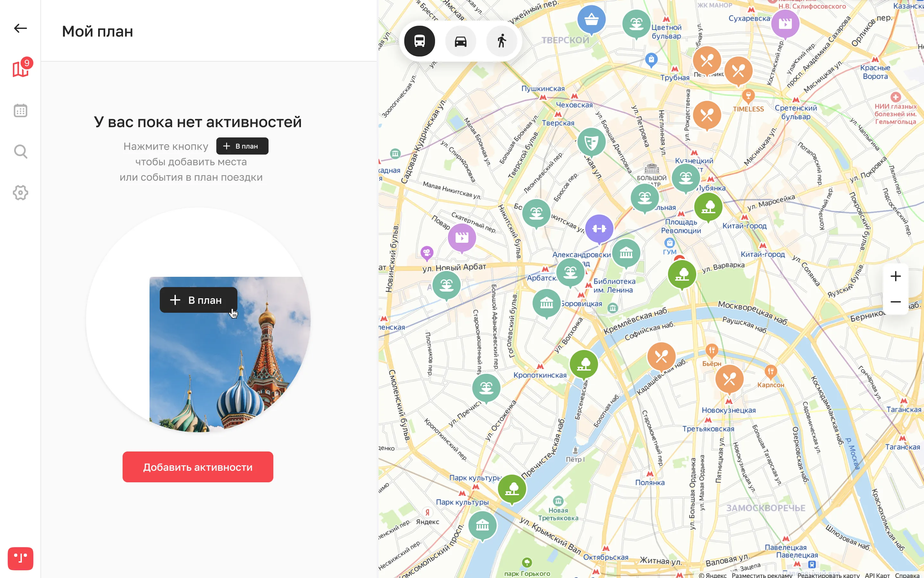This screenshot has height=578, width=924.
Task: Click the Полянка metro label
Action: point(650,482)
